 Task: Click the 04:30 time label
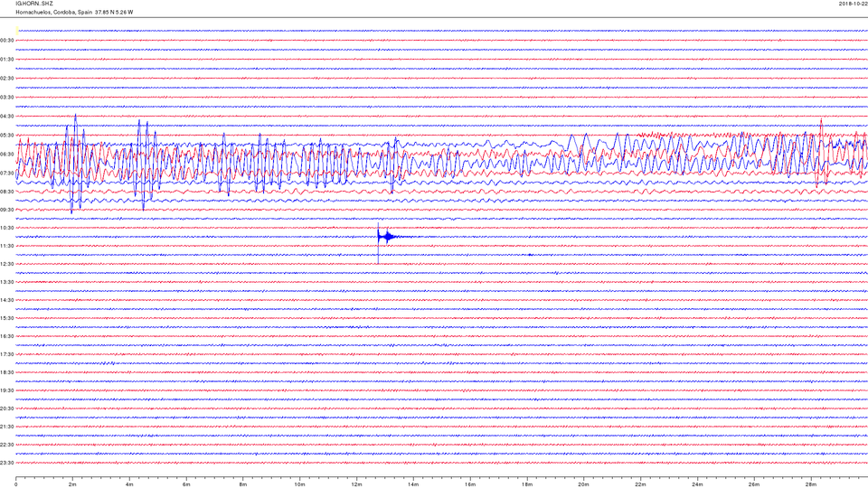pyautogui.click(x=7, y=117)
